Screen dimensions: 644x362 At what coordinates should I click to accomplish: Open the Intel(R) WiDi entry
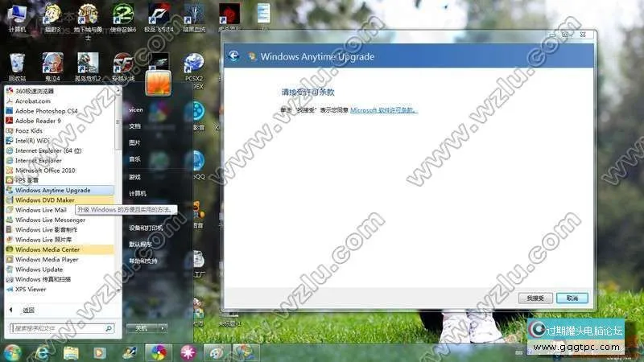click(x=60, y=140)
